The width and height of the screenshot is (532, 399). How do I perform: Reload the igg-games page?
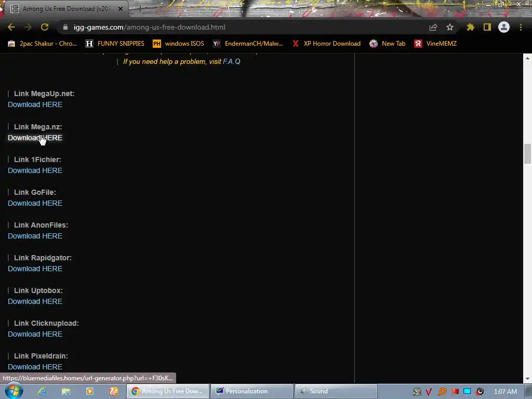click(x=45, y=27)
